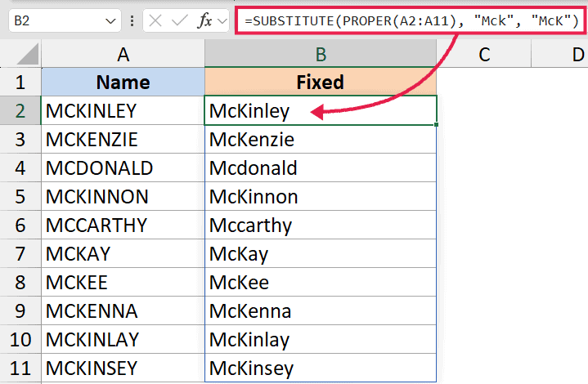Click the Cancel (X) formula icon
588x384 pixels.
tap(155, 21)
